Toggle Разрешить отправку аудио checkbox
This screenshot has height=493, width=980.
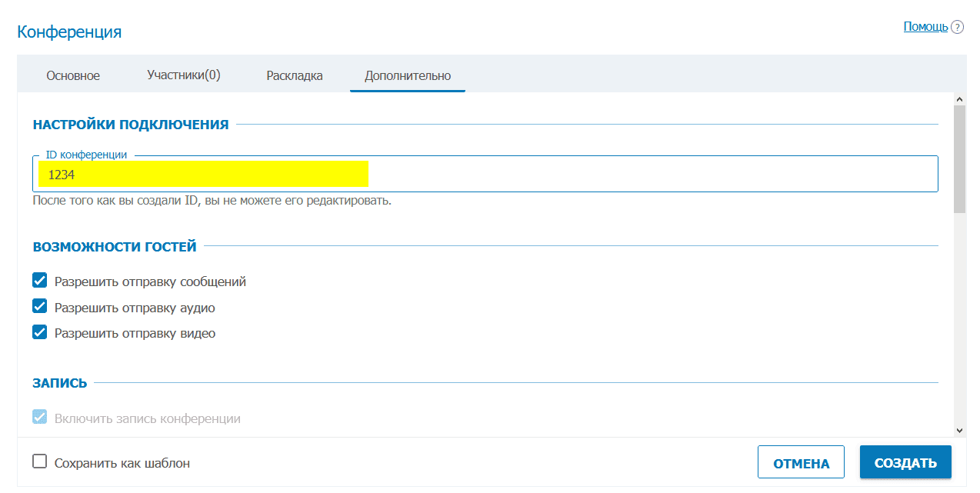click(x=40, y=307)
